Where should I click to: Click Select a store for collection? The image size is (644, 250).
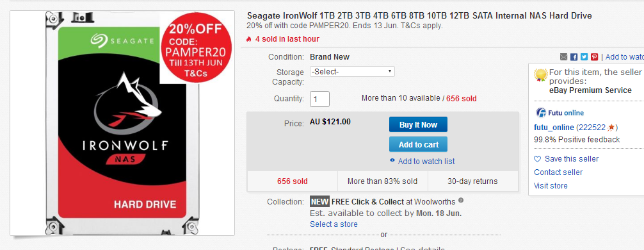(x=334, y=224)
